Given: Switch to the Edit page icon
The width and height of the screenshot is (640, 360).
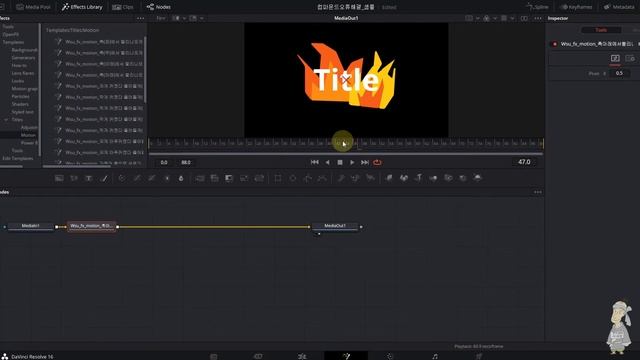Looking at the screenshot, I should [x=302, y=356].
